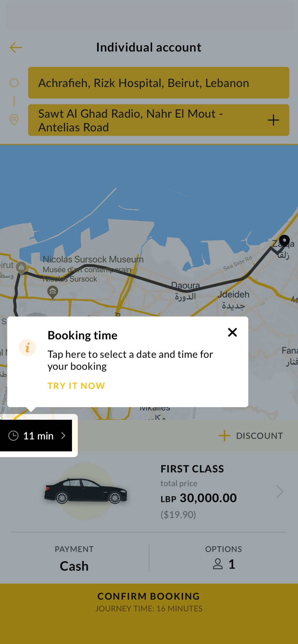Tap the TRY IT NOW link
Screen dimensions: 298x644
[76, 386]
